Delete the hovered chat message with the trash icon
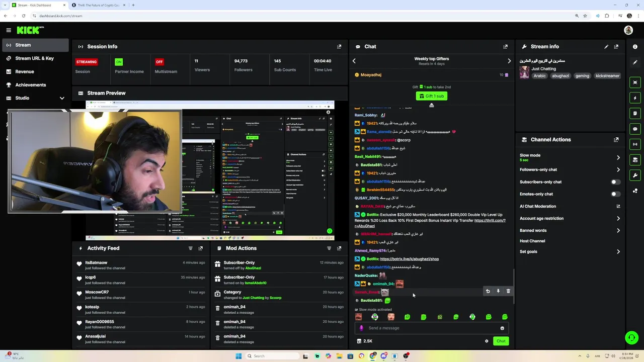The height and width of the screenshot is (362, 644). (x=508, y=291)
